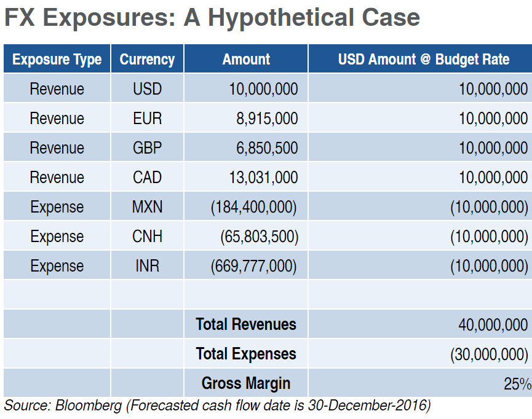Select the EUR amount 8,915,000
This screenshot has width=532, height=419.
pyautogui.click(x=267, y=119)
